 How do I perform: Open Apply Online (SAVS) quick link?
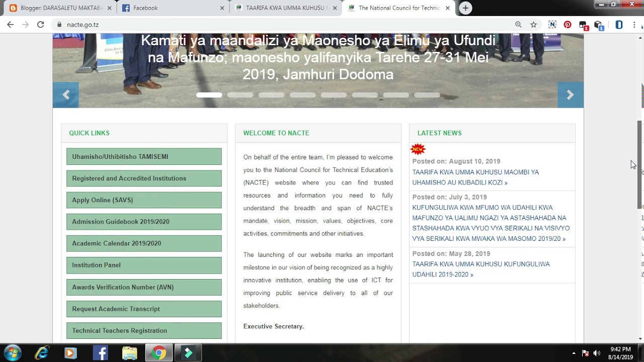click(144, 200)
